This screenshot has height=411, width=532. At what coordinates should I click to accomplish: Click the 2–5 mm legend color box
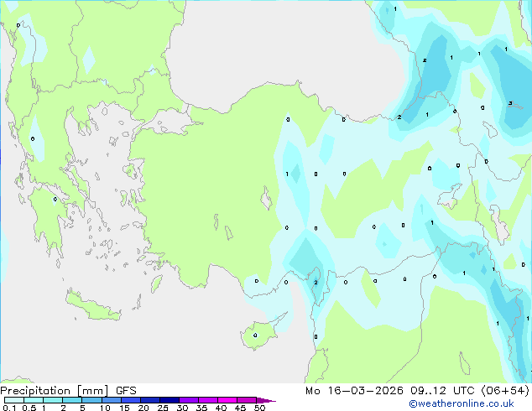coord(72,400)
